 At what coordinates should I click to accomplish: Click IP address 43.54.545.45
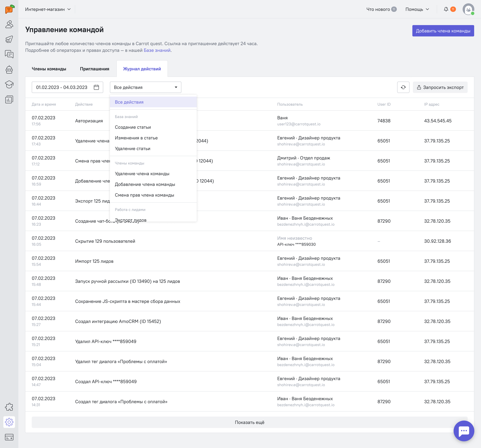tap(437, 121)
